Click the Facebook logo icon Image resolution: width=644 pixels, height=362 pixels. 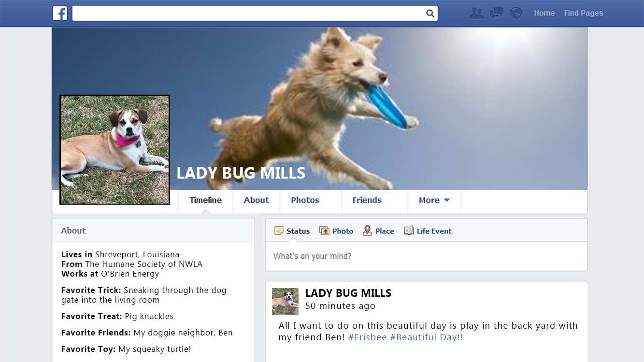coord(60,13)
